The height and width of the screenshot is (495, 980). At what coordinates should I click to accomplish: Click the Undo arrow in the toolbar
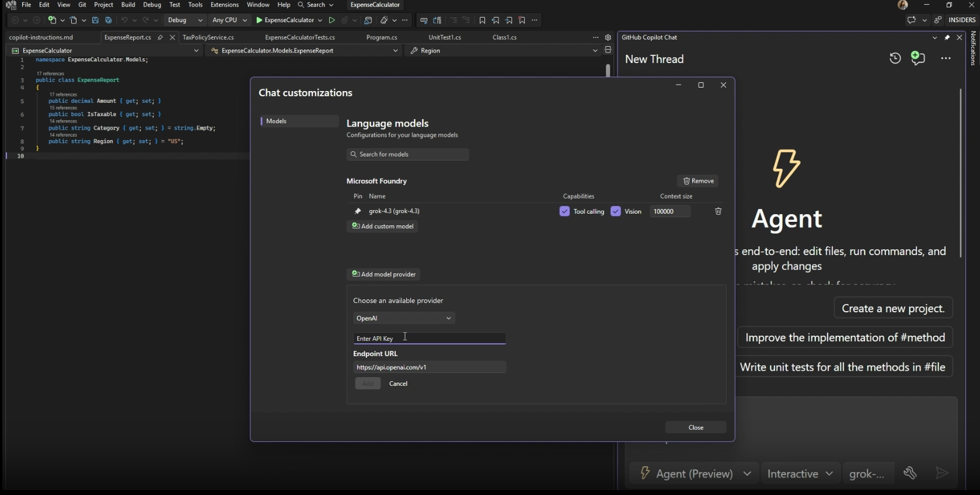(x=124, y=20)
